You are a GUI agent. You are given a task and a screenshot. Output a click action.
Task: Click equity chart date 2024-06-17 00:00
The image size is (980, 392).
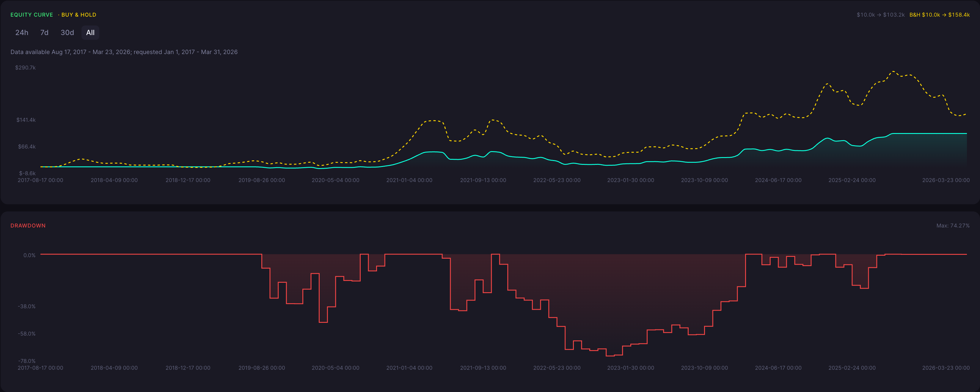[778, 181]
